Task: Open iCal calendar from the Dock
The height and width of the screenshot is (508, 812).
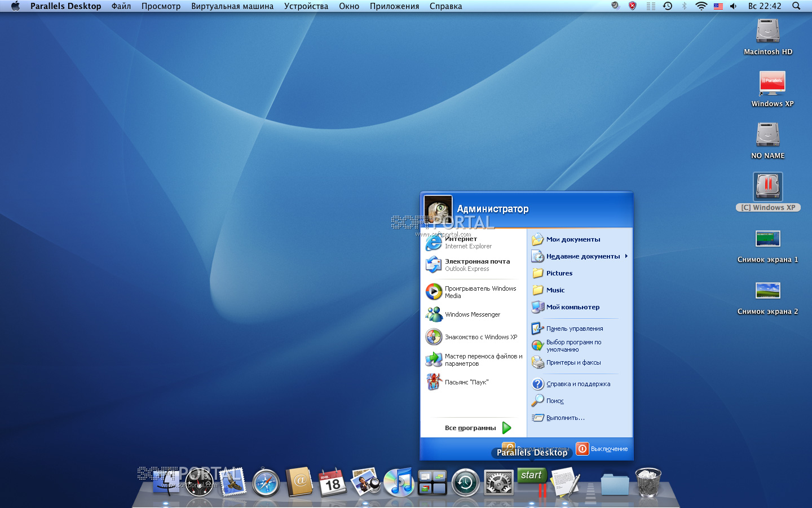Action: pos(332,483)
